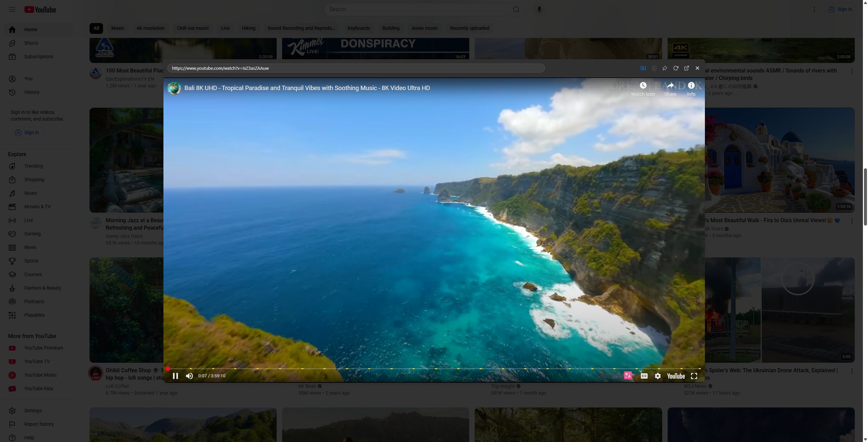Open preview in new tab icon
Viewport: 868px width, 442px height.
pos(687,68)
